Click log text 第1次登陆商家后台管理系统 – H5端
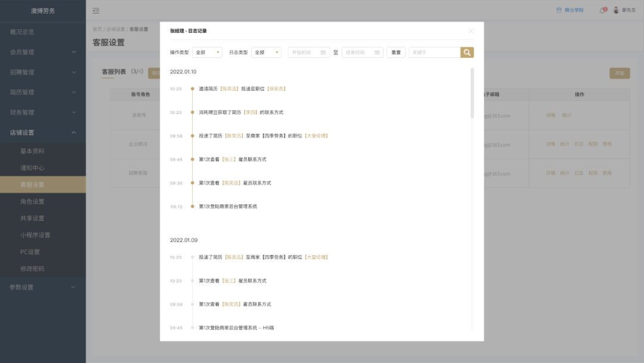 [x=236, y=328]
